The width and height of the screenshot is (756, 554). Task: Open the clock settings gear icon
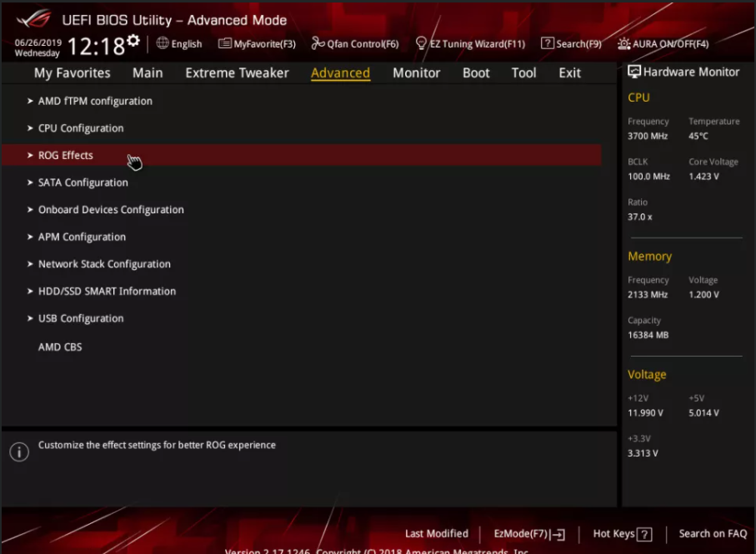tap(133, 41)
